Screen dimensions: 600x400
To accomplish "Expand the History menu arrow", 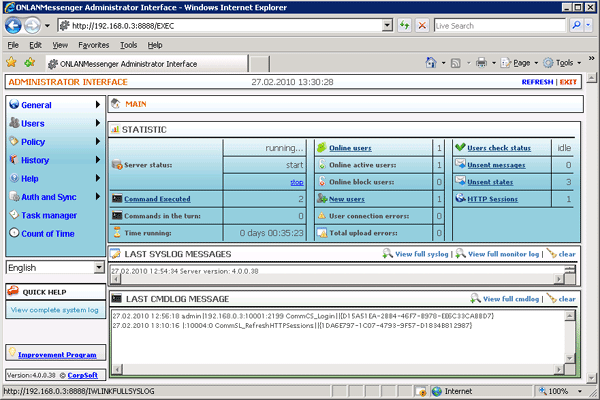I will click(98, 159).
